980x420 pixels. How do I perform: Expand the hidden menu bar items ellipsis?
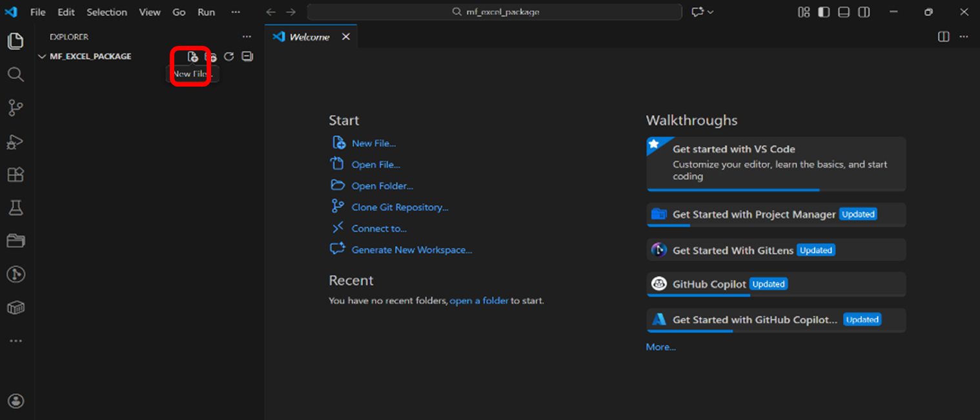[235, 12]
